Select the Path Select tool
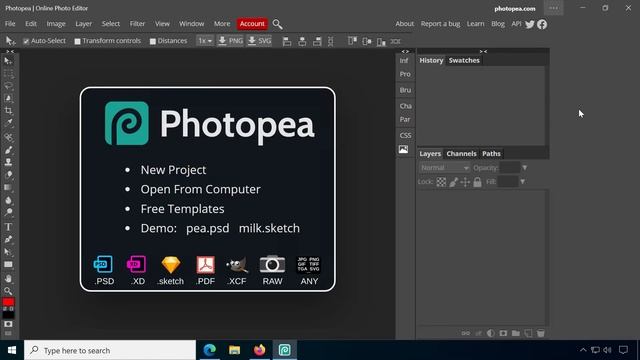Viewport: 640px width, 360px height. pos(8,252)
